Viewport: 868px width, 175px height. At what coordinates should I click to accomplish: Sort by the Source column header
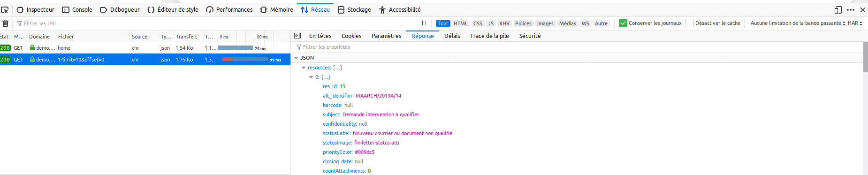pos(144,37)
